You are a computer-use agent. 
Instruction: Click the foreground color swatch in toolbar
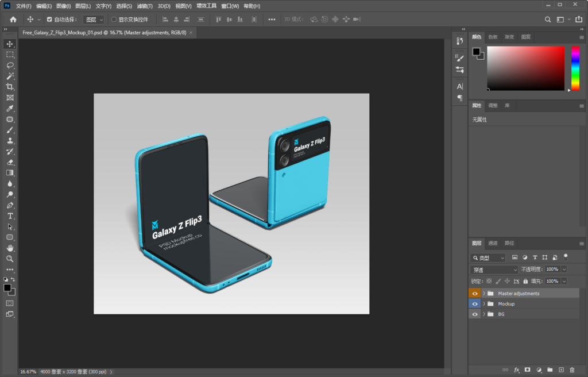click(x=7, y=287)
